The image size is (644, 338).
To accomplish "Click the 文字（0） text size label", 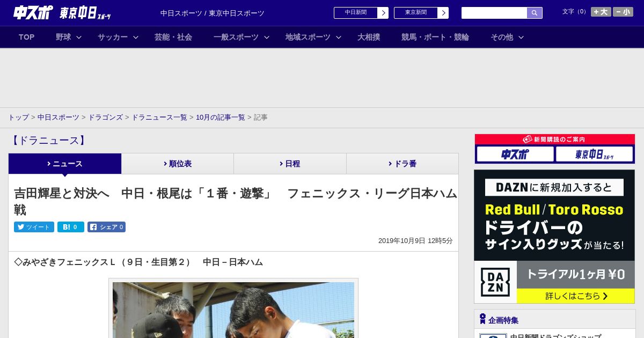I will 575,12.
